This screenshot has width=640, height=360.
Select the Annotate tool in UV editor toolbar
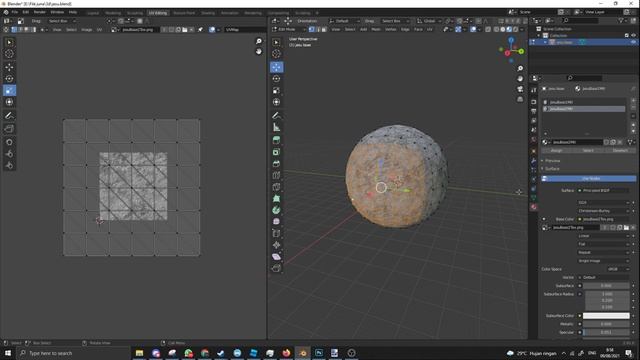tap(9, 116)
